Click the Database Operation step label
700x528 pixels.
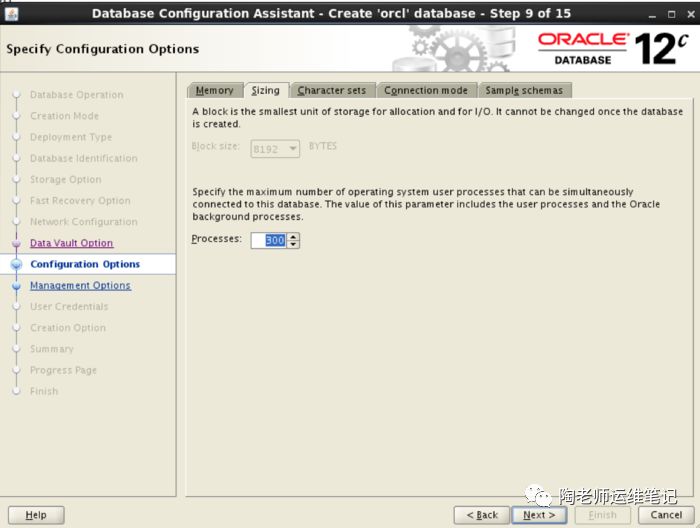[77, 95]
